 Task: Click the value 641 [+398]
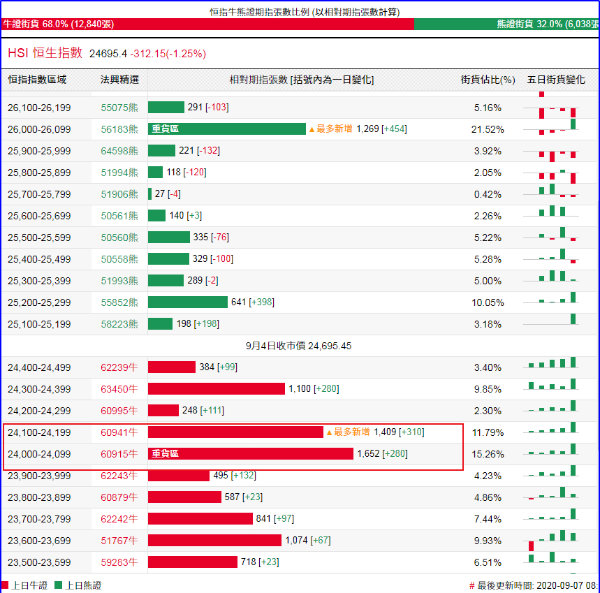coord(253,302)
